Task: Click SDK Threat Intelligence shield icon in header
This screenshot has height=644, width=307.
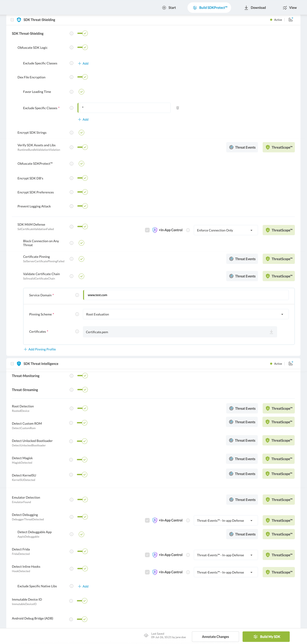Action: click(x=19, y=364)
